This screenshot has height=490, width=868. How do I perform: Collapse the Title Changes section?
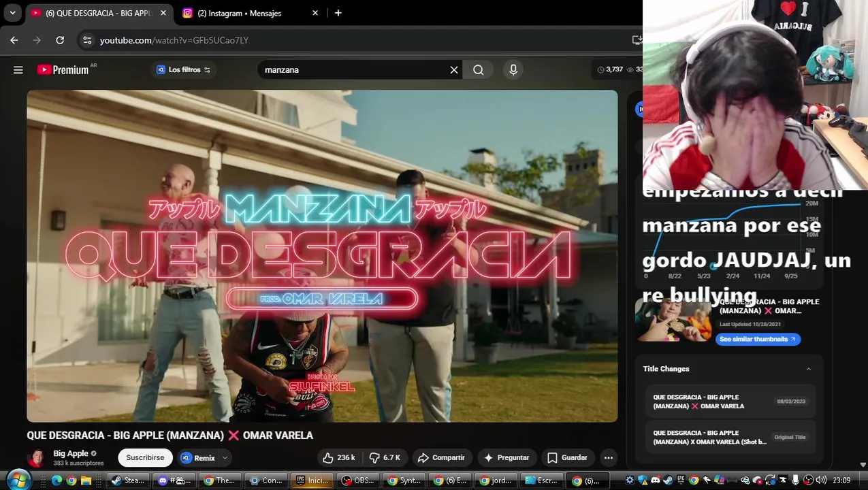click(x=809, y=369)
